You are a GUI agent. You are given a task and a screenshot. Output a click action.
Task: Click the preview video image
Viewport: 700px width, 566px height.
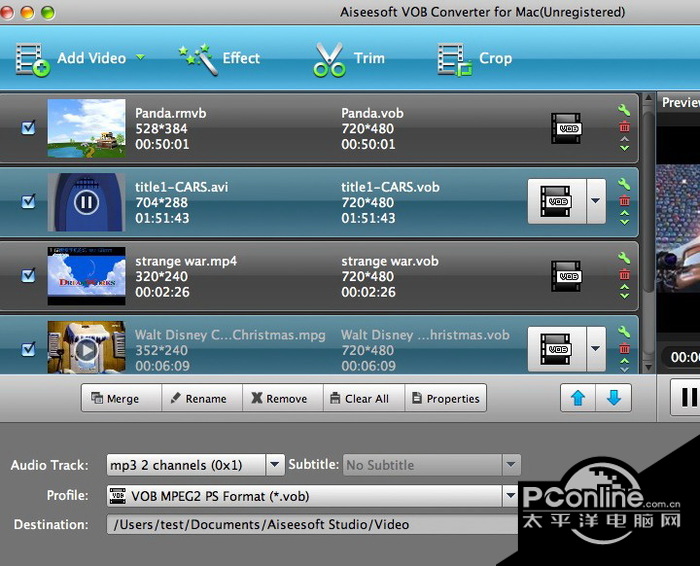[678, 229]
